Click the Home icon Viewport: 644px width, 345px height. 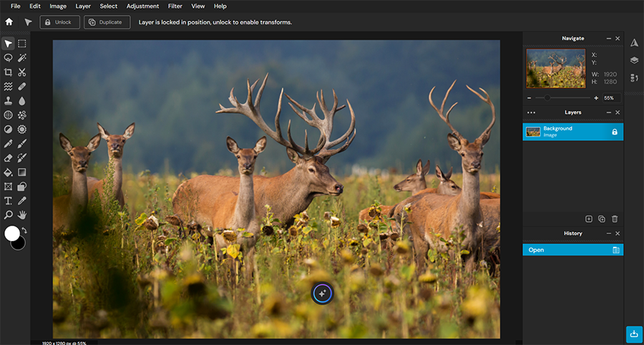coord(9,21)
